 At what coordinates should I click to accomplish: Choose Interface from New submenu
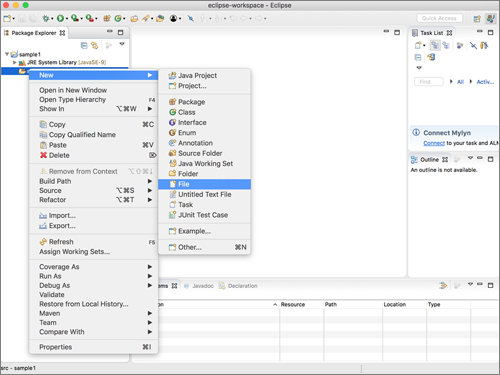point(204,123)
